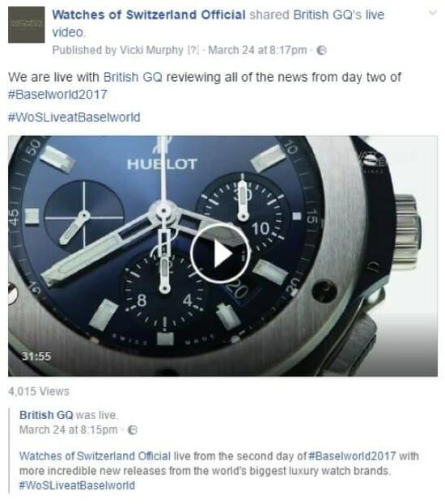This screenshot has width=445, height=504.
Task: Click the Hublot video thumbnail image
Action: (x=222, y=256)
